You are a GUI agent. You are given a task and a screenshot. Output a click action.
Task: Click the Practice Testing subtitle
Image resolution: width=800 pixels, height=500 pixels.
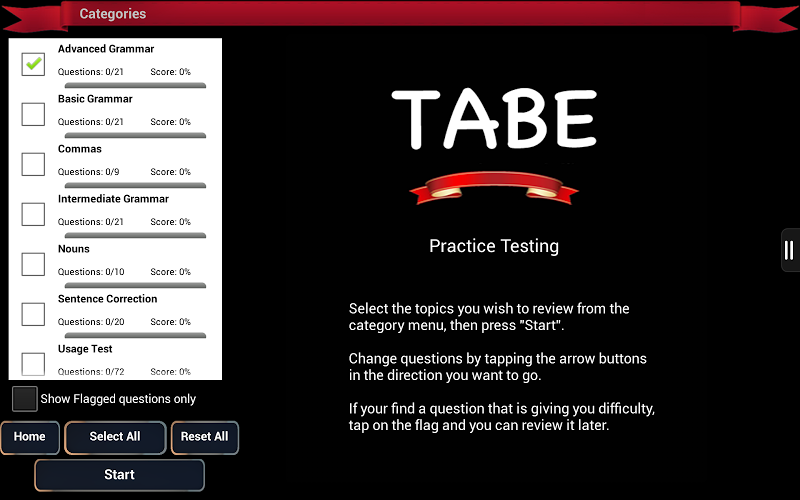pyautogui.click(x=494, y=246)
